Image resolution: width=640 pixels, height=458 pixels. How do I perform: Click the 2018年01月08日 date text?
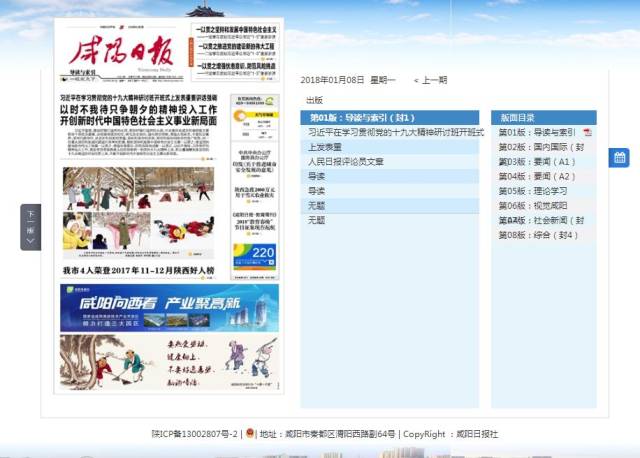(332, 80)
